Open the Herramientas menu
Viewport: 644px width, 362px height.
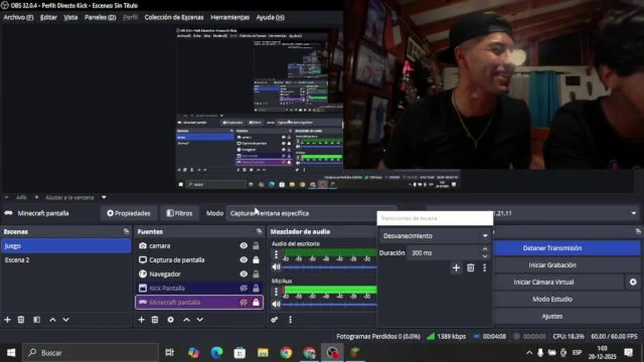click(230, 17)
